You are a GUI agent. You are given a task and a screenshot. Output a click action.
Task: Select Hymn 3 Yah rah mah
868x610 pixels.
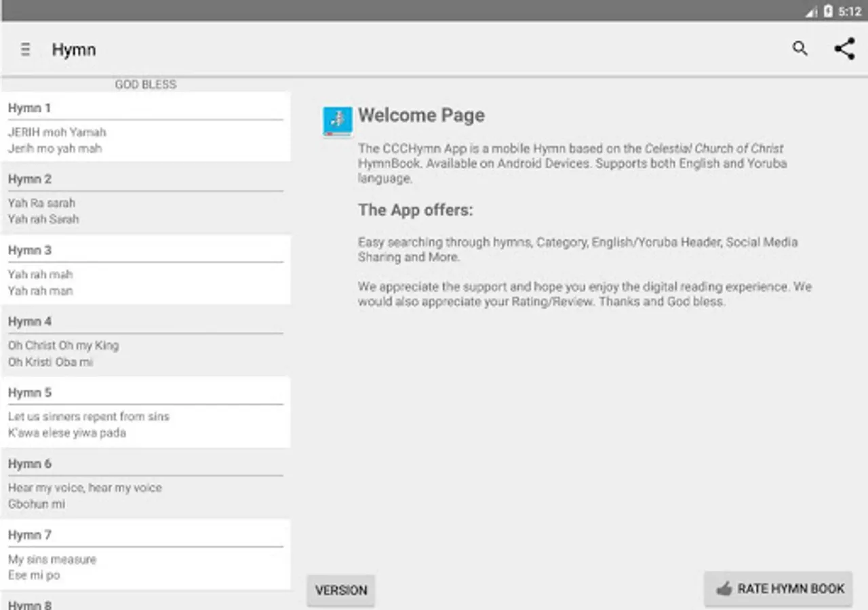pyautogui.click(x=145, y=270)
